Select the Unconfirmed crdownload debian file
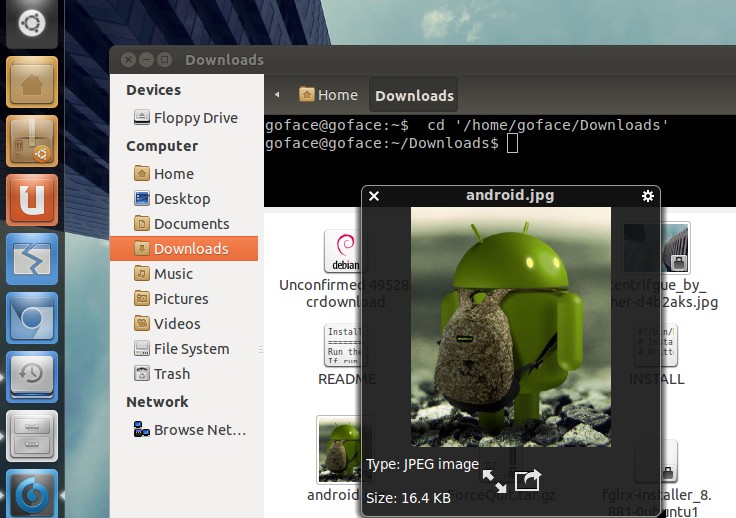This screenshot has width=736, height=518. point(345,269)
